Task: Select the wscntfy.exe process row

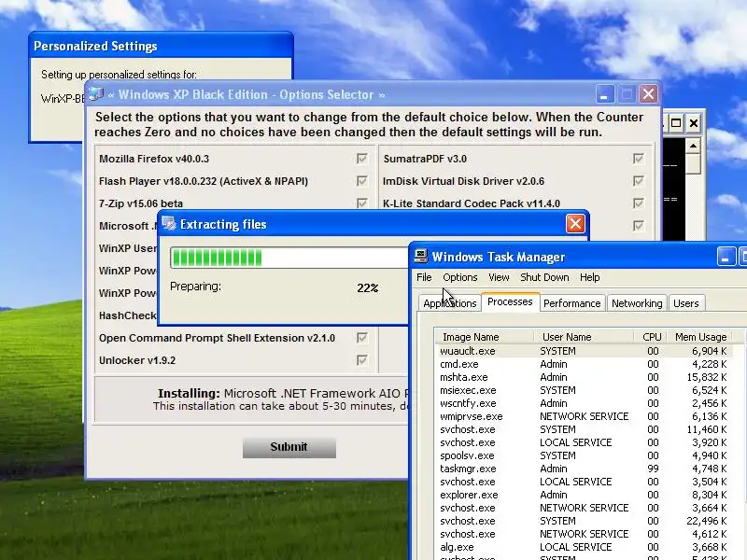Action: pyautogui.click(x=583, y=403)
